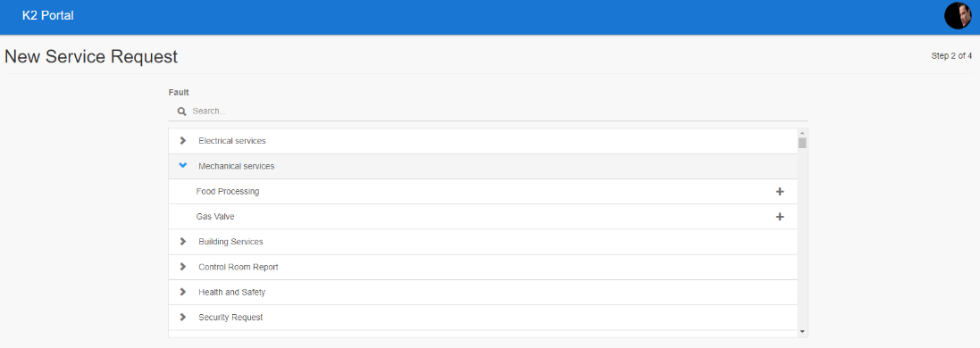Click the plus icon for Gas Valve

tap(779, 217)
